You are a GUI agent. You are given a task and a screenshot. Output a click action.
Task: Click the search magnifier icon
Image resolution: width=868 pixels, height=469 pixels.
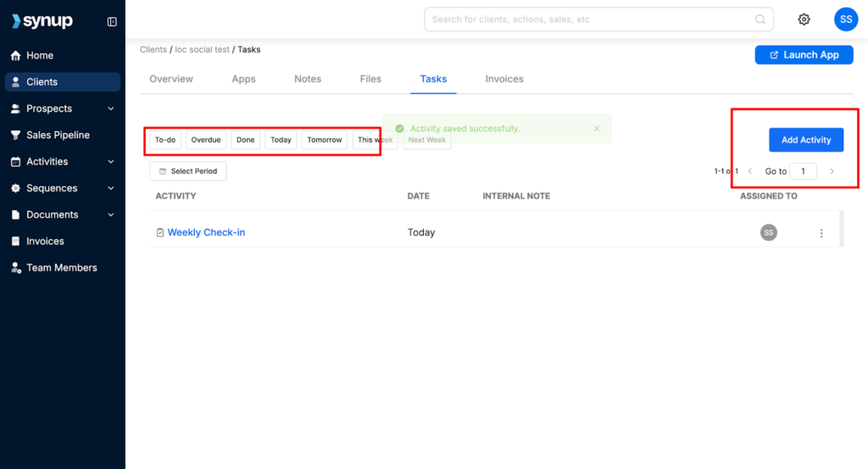click(759, 20)
